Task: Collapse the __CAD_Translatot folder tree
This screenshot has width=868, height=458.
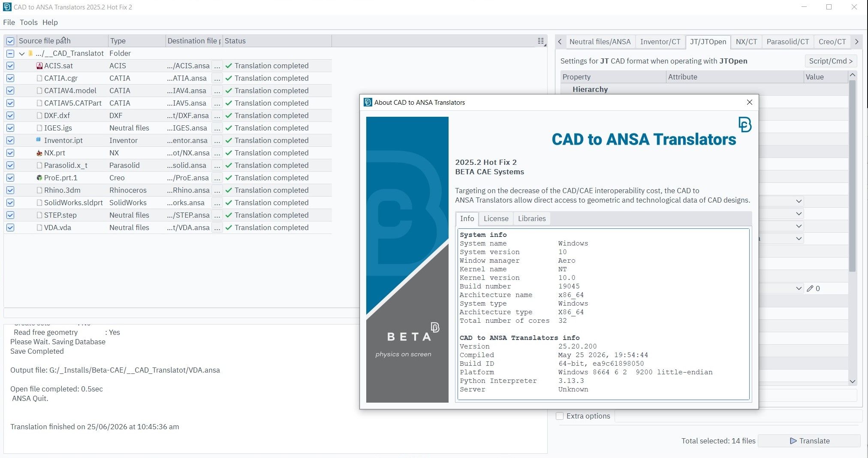Action: pyautogui.click(x=21, y=54)
